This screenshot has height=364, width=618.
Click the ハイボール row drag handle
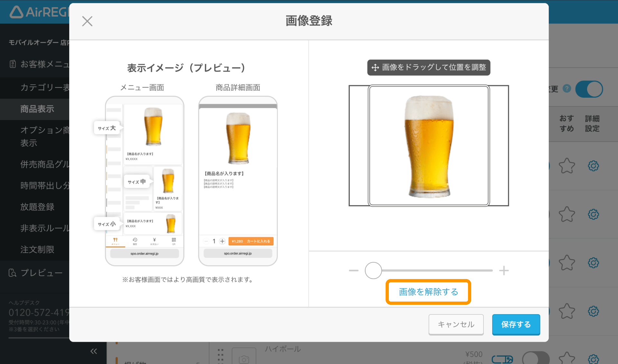(x=220, y=356)
